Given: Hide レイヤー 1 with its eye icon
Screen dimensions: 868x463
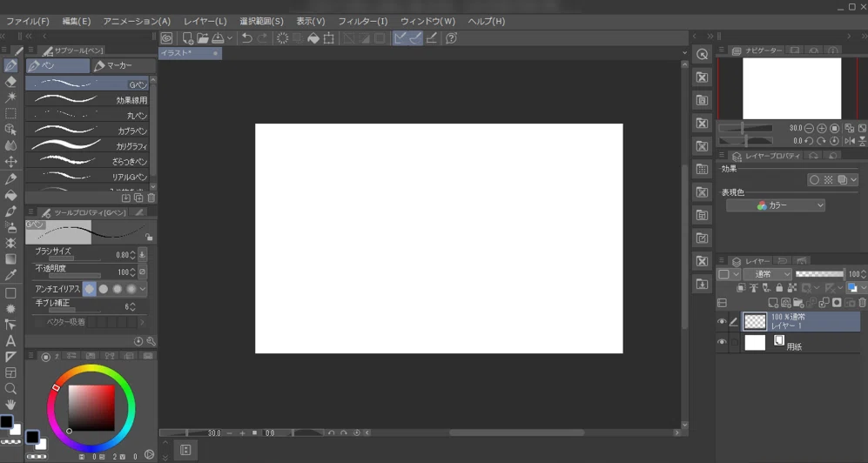Looking at the screenshot, I should (722, 321).
